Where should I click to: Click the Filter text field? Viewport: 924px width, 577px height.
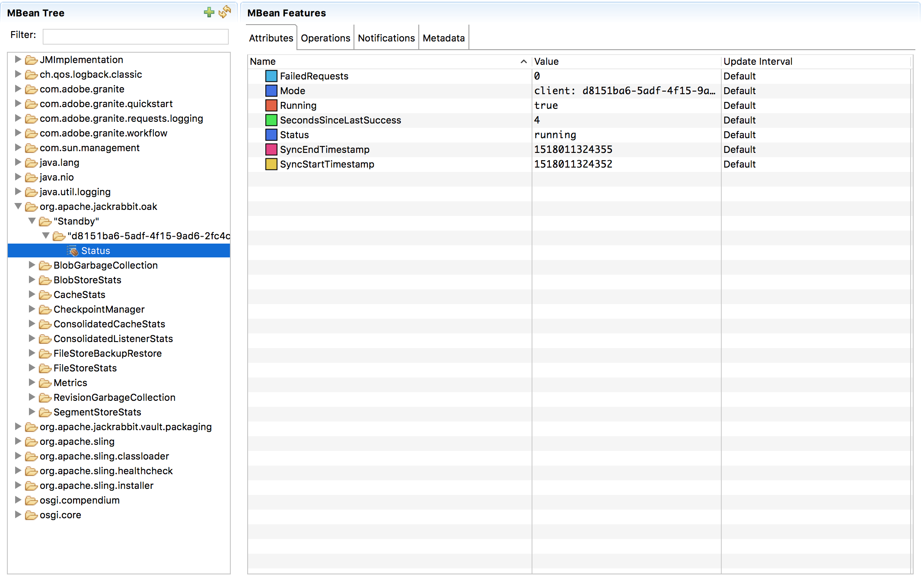(x=135, y=37)
